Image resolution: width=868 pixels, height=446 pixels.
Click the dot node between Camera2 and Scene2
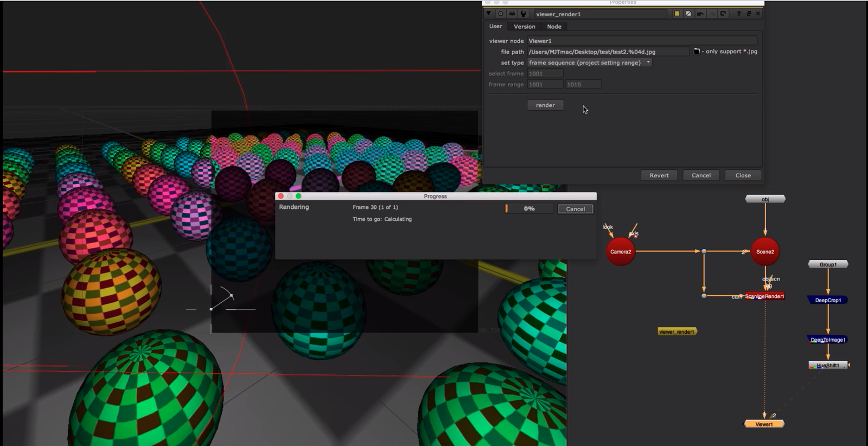(704, 251)
